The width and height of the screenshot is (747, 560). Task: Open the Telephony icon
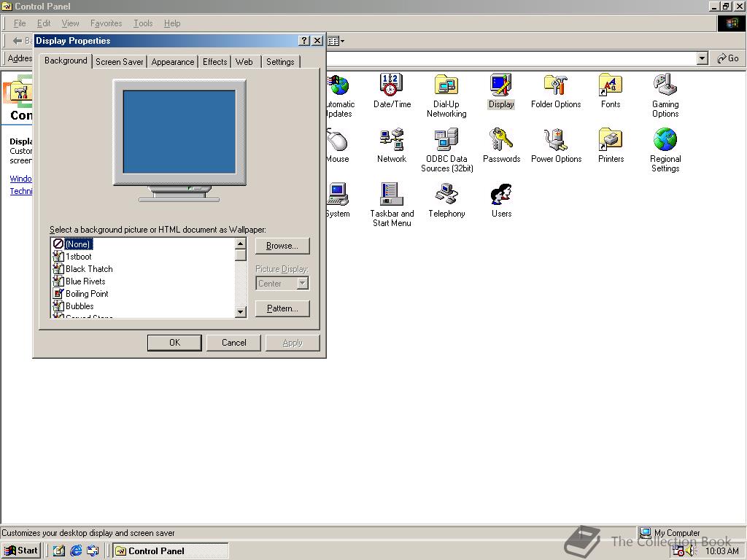click(x=446, y=201)
